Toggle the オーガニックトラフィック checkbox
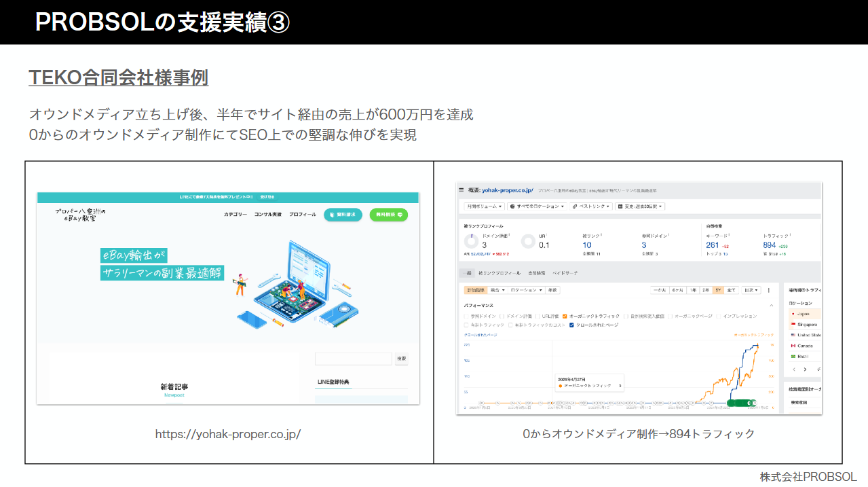 pyautogui.click(x=565, y=316)
